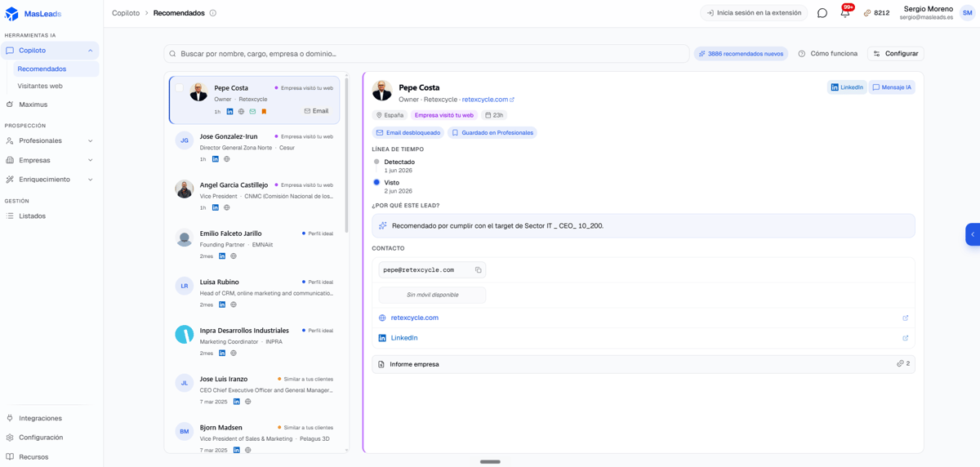Select the Luisa Rubino lead

point(255,293)
